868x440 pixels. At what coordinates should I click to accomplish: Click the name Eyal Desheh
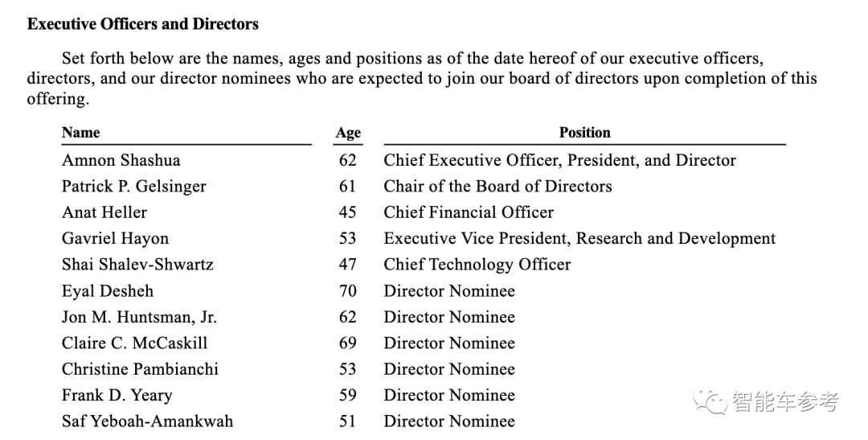click(108, 291)
